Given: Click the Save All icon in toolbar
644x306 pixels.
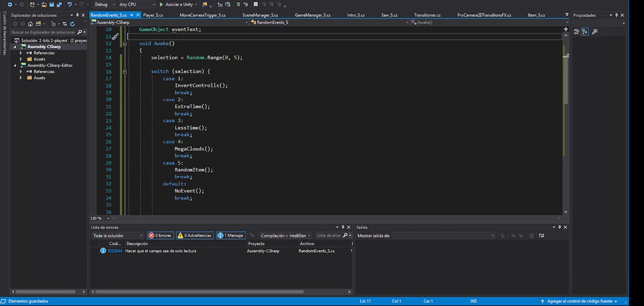Looking at the screenshot, I should pyautogui.click(x=59, y=4).
